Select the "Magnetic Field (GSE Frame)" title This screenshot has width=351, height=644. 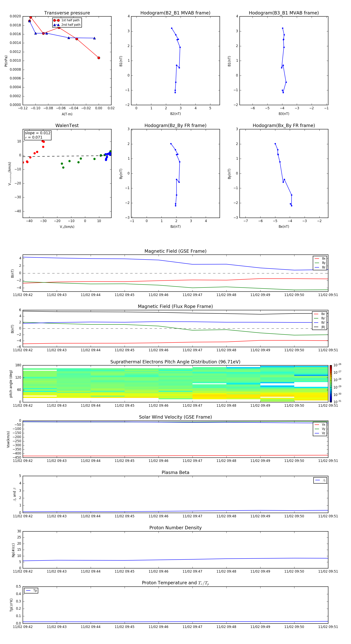tap(175, 251)
